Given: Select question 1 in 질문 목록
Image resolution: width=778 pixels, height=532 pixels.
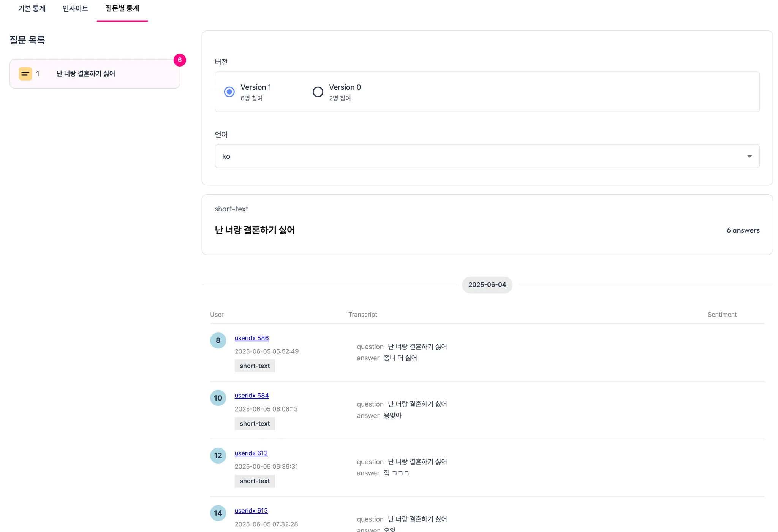Looking at the screenshot, I should [x=95, y=74].
